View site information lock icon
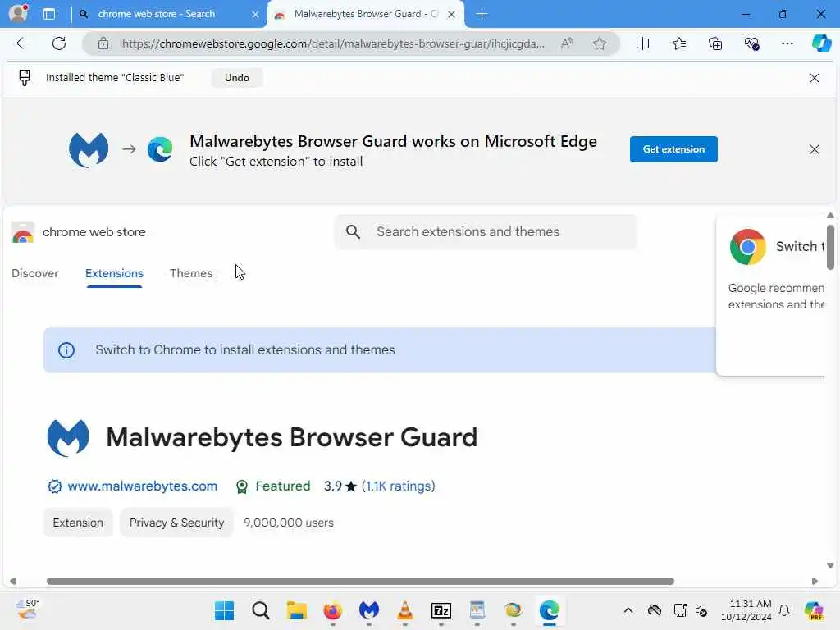Image resolution: width=840 pixels, height=630 pixels. click(103, 43)
